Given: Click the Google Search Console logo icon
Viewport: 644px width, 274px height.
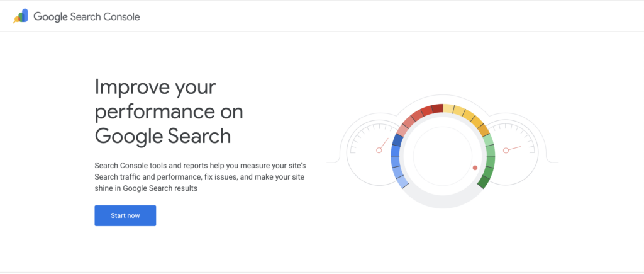Looking at the screenshot, I should [x=21, y=16].
